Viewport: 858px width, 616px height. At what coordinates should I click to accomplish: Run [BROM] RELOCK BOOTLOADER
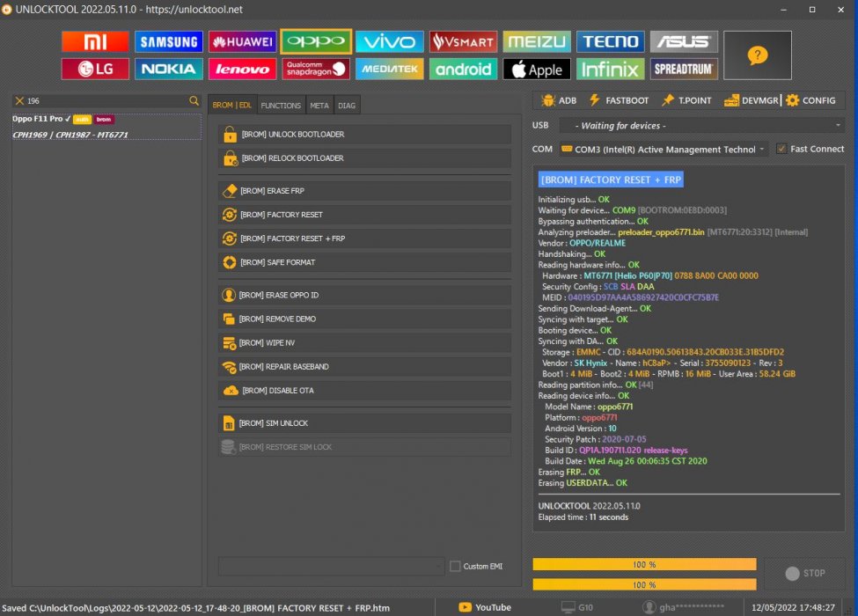click(365, 158)
